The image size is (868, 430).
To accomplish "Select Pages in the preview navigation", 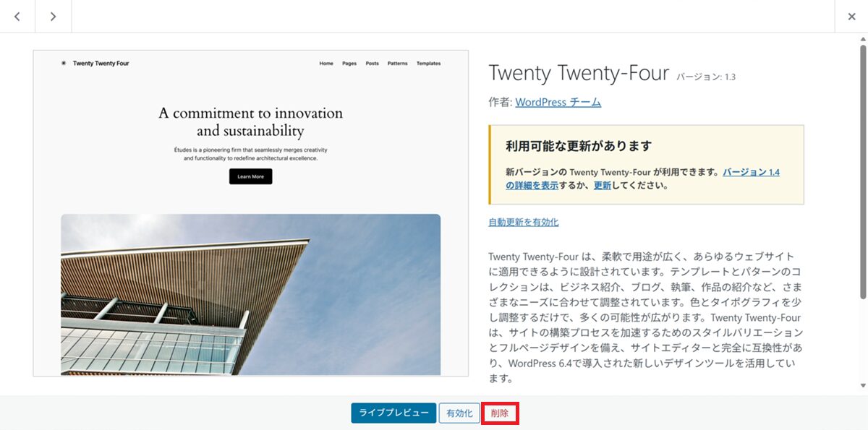I will tap(349, 64).
